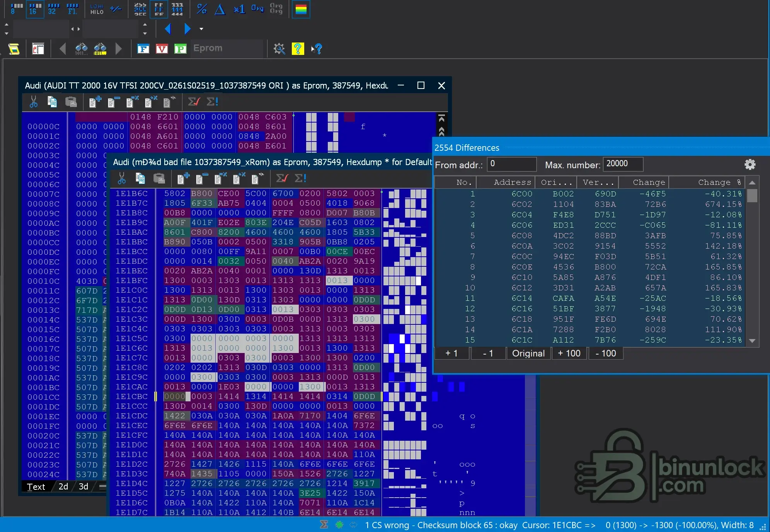Click checksum sigma check icon in ORI window
This screenshot has height=532, width=770.
(194, 102)
